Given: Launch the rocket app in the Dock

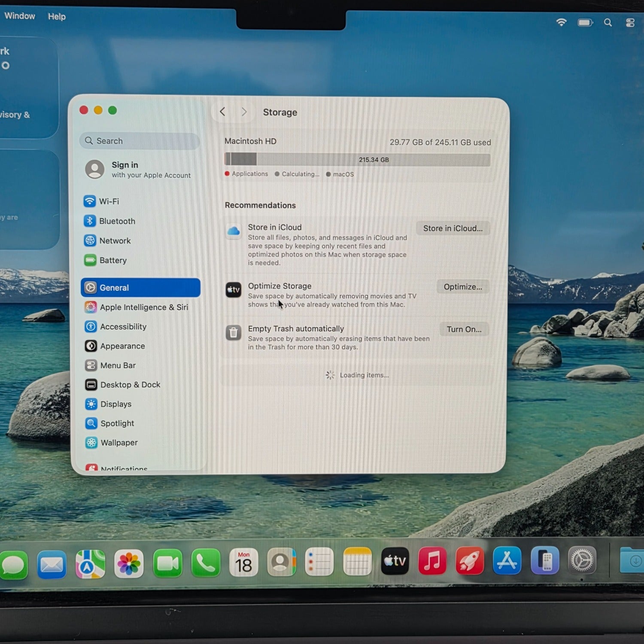Looking at the screenshot, I should click(x=470, y=560).
